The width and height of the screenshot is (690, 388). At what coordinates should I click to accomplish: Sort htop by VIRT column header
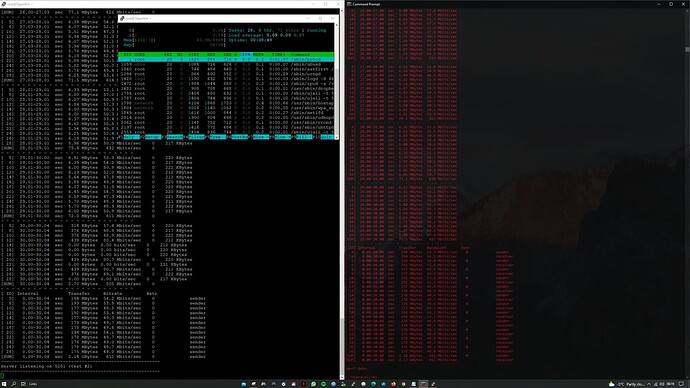click(x=194, y=55)
